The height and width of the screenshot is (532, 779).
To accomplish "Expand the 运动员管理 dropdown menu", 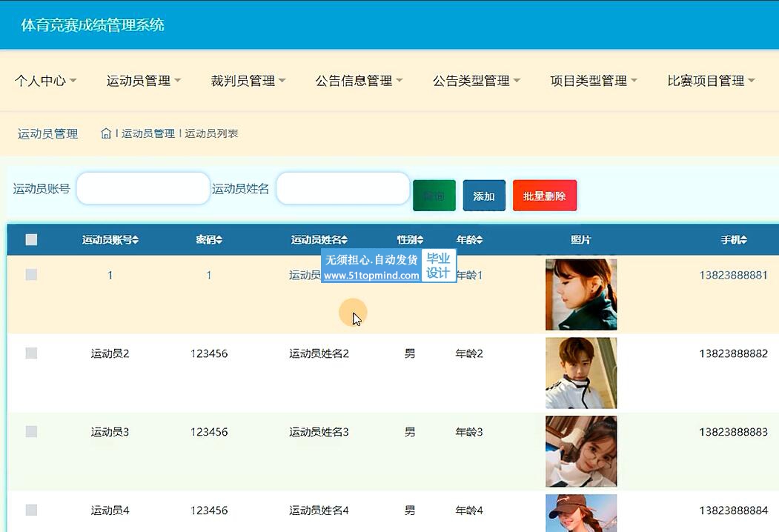I will pyautogui.click(x=144, y=81).
